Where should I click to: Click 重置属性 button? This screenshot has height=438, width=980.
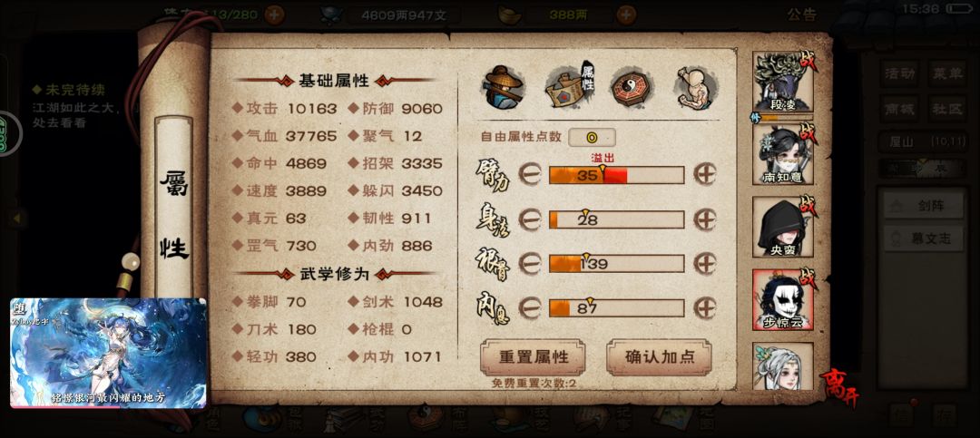pos(534,356)
